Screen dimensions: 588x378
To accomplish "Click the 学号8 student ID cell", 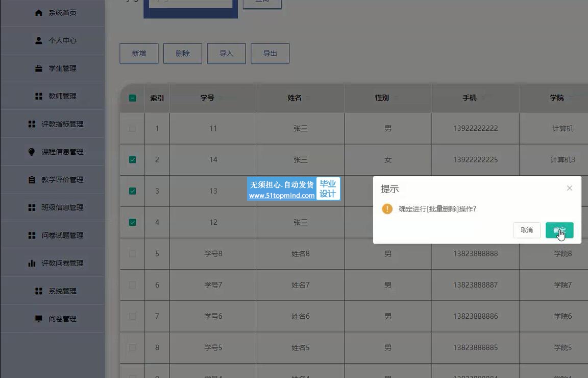I will pyautogui.click(x=213, y=254).
